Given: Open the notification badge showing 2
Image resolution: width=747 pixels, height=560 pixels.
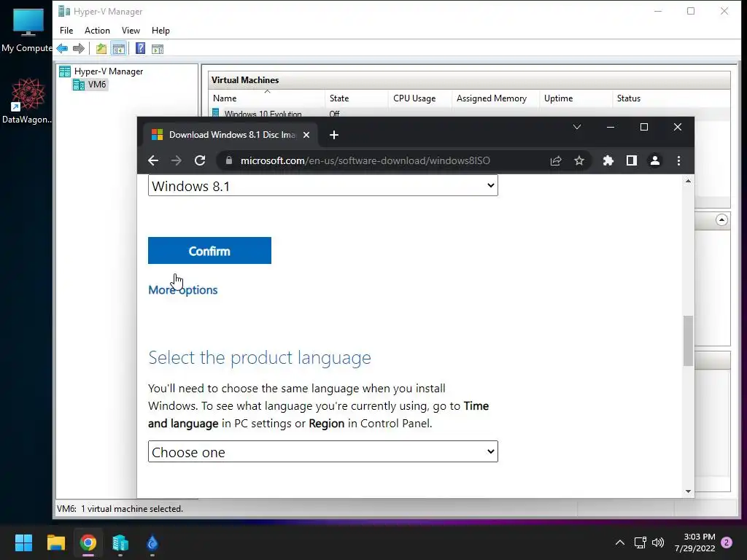Looking at the screenshot, I should (x=727, y=542).
